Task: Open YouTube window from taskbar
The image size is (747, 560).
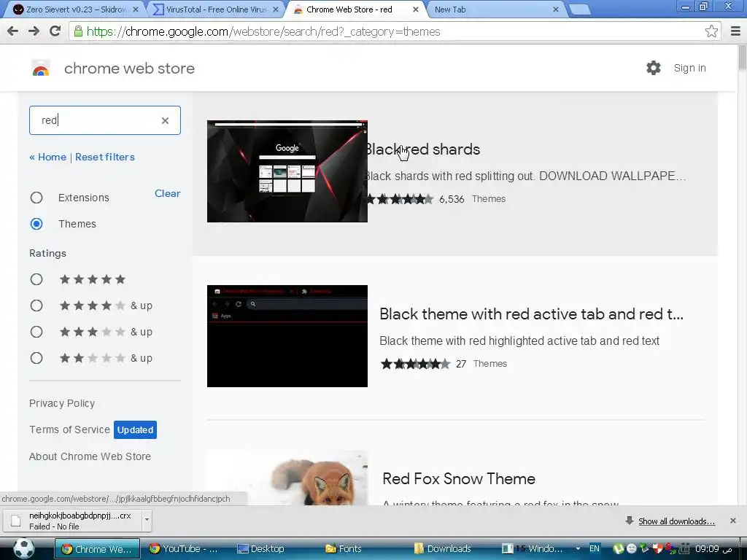Action: pyautogui.click(x=183, y=548)
